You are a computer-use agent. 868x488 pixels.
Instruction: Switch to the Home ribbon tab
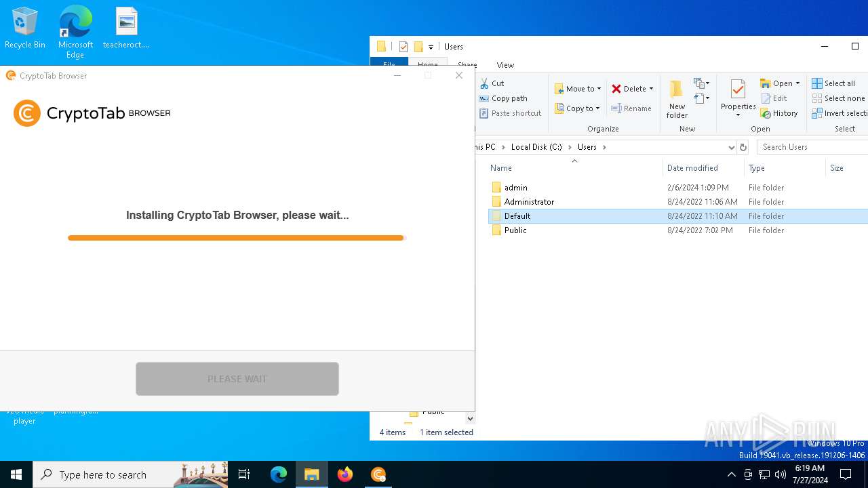(x=427, y=65)
